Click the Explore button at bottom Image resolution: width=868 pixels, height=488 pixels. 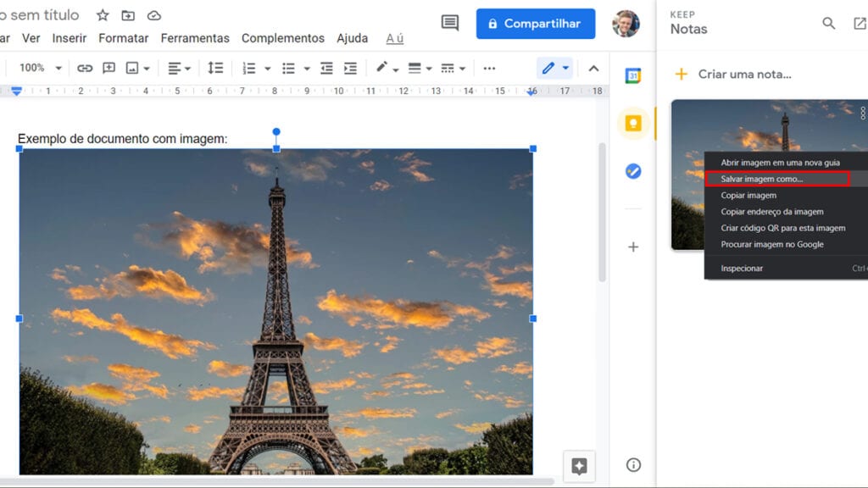[x=579, y=466]
